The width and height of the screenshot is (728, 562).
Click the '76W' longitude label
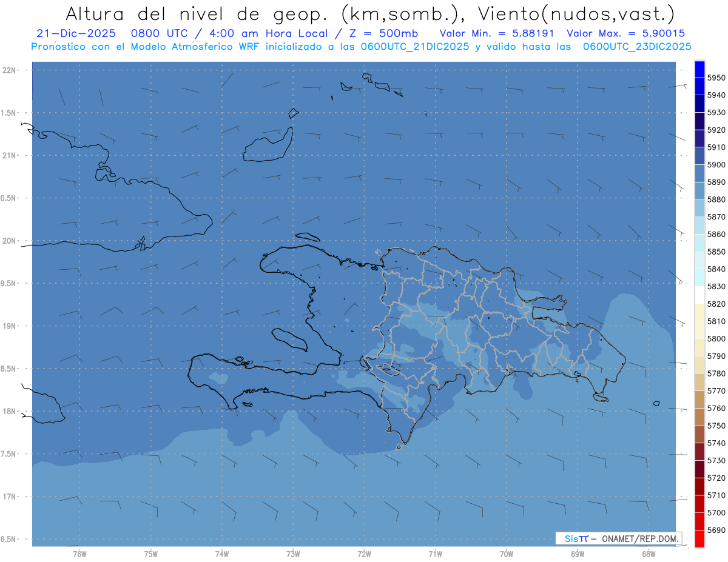79,554
